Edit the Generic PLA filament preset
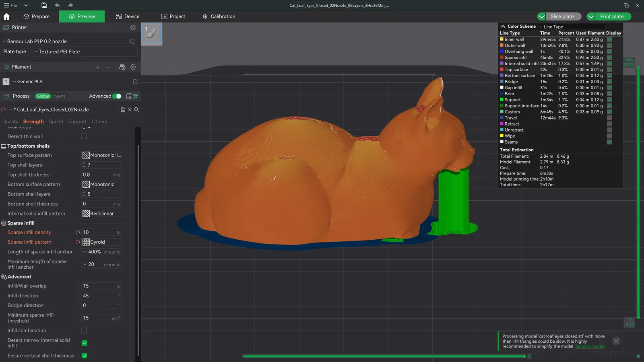 pyautogui.click(x=136, y=82)
